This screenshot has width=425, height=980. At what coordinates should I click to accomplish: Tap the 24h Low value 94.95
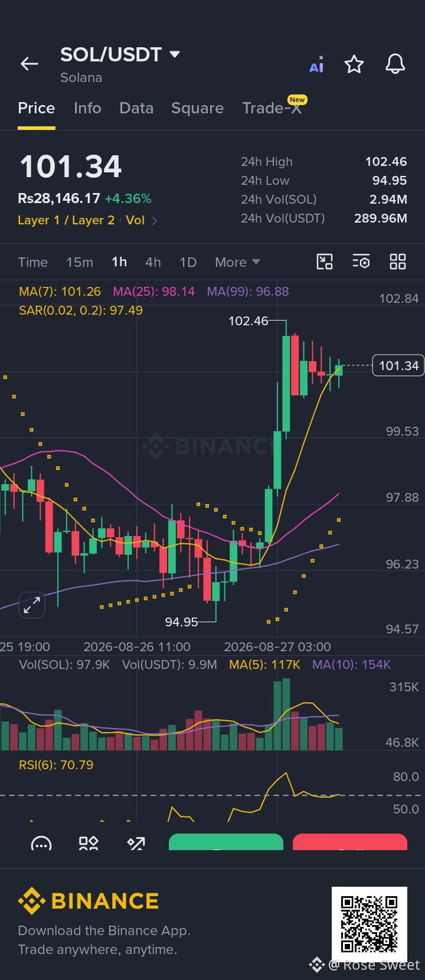pos(390,181)
